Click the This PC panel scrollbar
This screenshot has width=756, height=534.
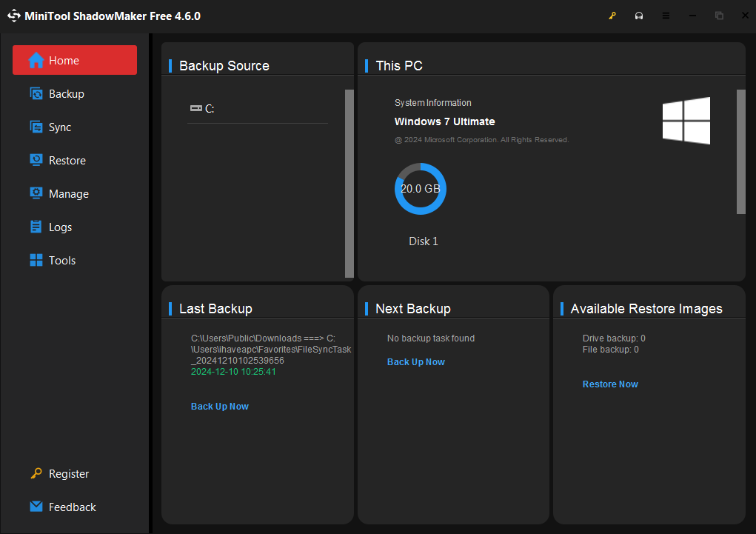click(741, 152)
